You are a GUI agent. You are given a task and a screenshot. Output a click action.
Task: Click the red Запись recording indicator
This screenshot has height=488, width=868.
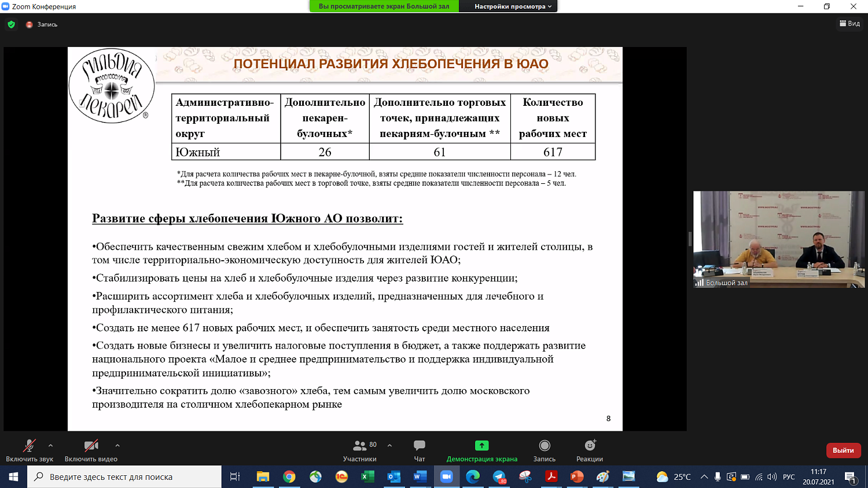[41, 24]
